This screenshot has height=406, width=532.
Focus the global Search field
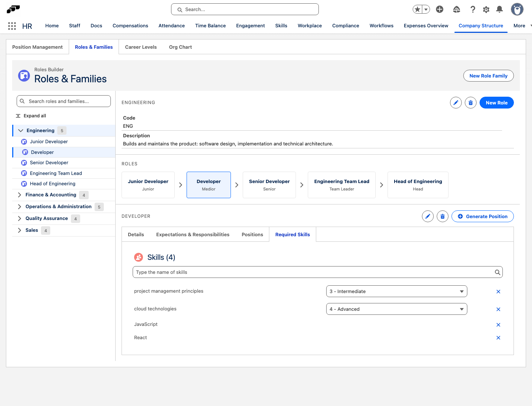pyautogui.click(x=245, y=9)
